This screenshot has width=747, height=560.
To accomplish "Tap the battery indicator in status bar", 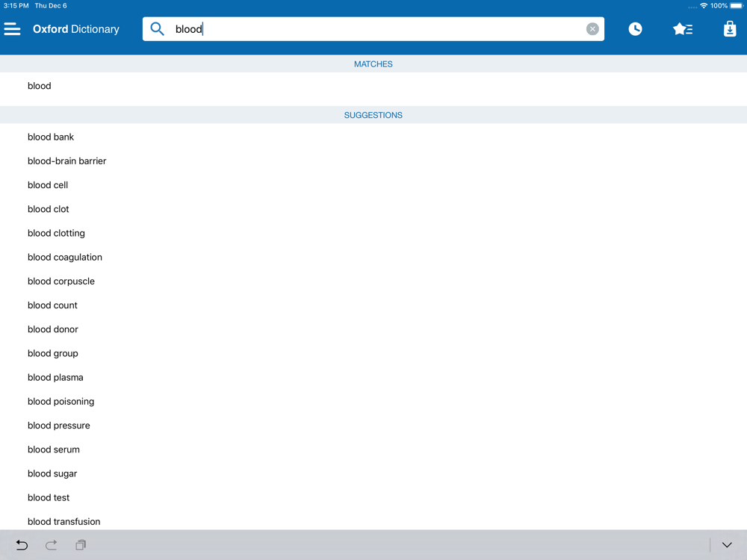I will [x=737, y=6].
